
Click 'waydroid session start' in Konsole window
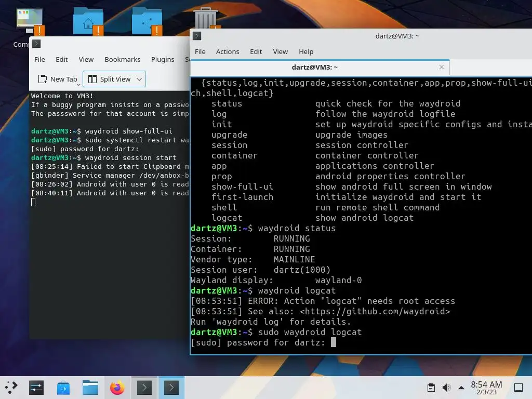click(x=130, y=158)
